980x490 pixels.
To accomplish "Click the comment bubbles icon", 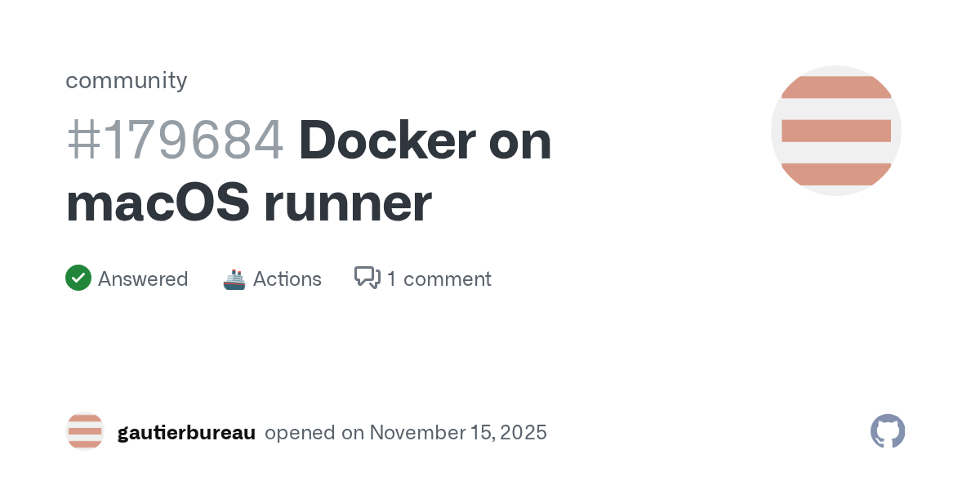I will [x=367, y=278].
